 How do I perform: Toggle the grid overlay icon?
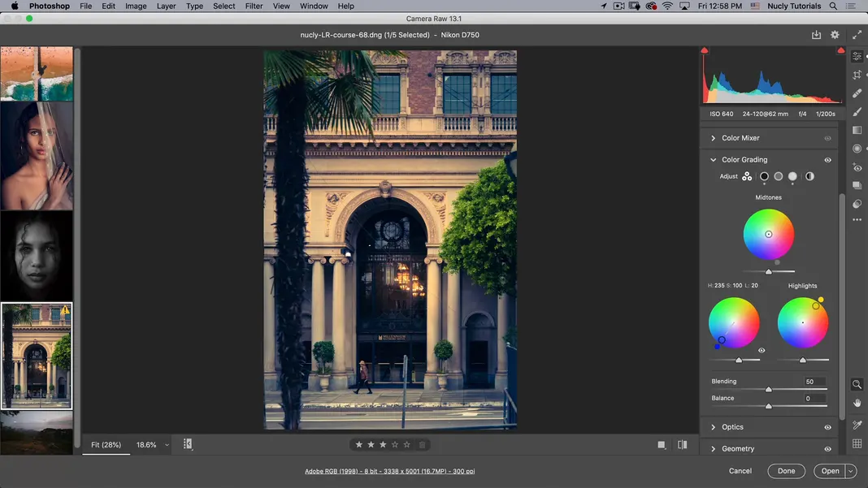click(857, 443)
